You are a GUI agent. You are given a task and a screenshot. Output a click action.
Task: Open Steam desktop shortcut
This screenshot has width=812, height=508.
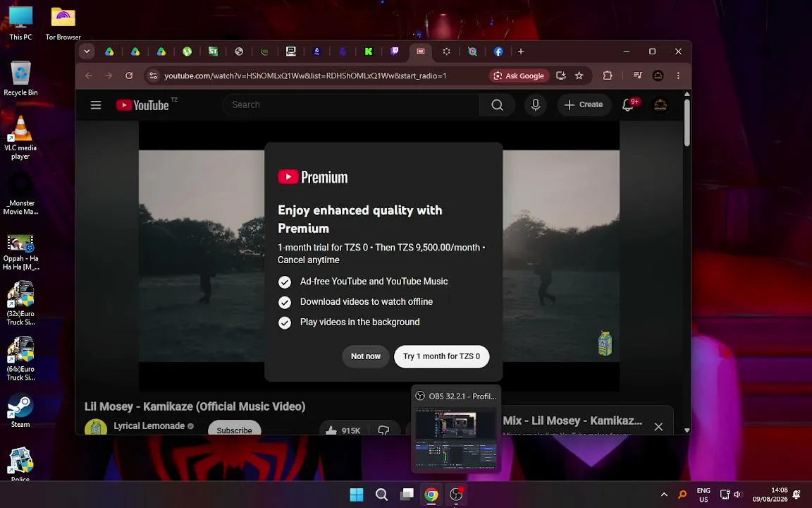coord(20,411)
